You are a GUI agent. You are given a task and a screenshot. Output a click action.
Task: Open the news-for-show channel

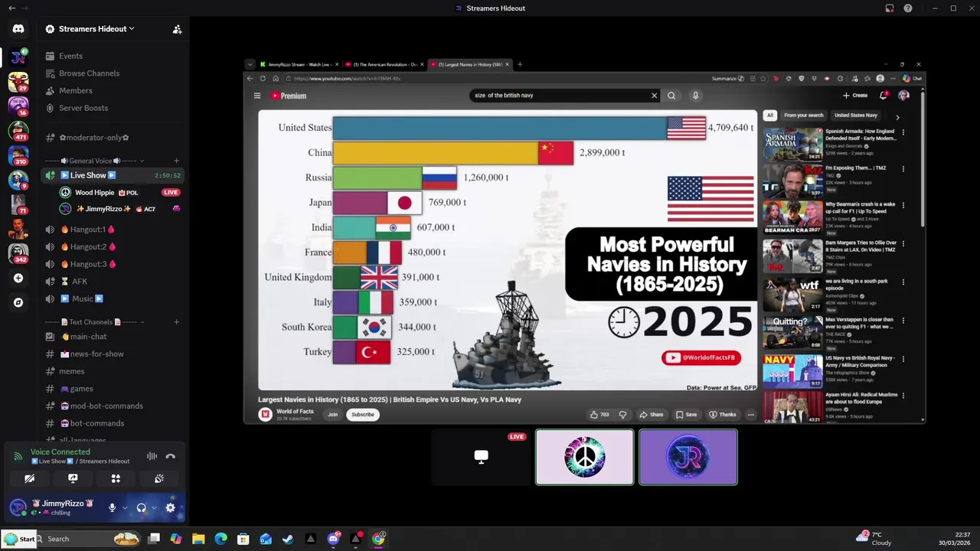pos(96,354)
